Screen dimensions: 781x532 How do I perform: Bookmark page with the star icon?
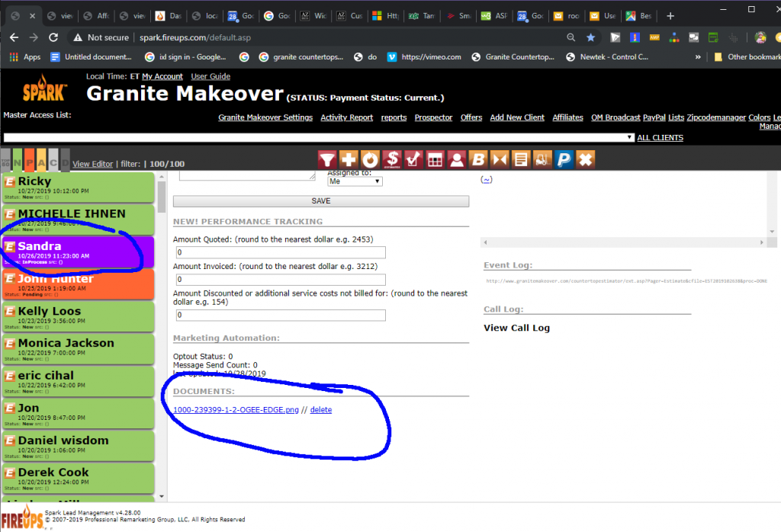(591, 37)
